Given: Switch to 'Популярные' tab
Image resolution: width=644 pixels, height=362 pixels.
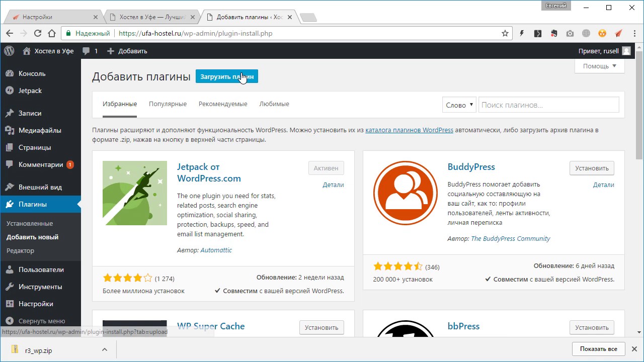Looking at the screenshot, I should 168,104.
